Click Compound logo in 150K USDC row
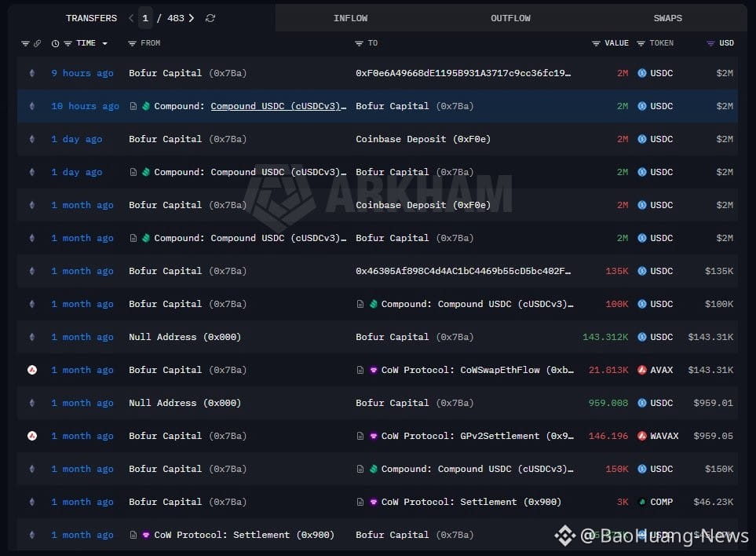The height and width of the screenshot is (556, 756). [x=373, y=469]
